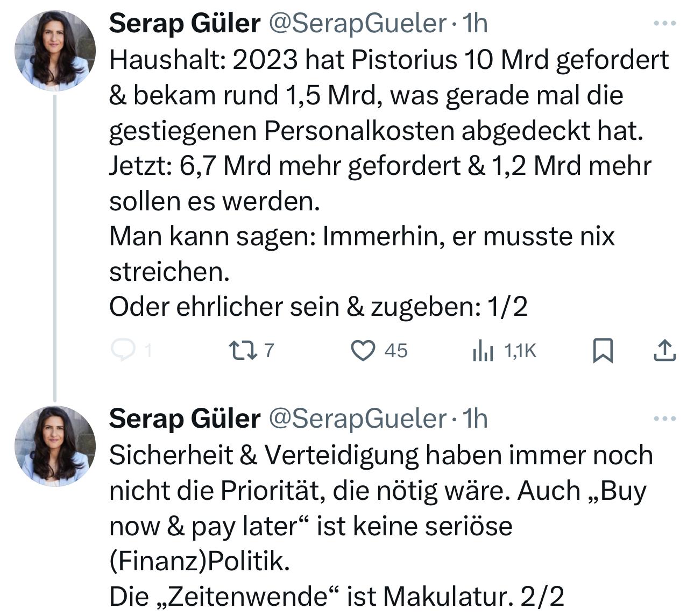Open the 1h timestamp of second tweet
Viewport: 694px width, 616px height.
click(x=475, y=419)
